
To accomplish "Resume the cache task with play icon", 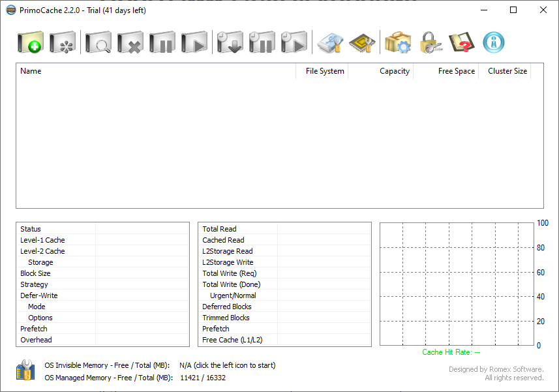I will (x=194, y=42).
